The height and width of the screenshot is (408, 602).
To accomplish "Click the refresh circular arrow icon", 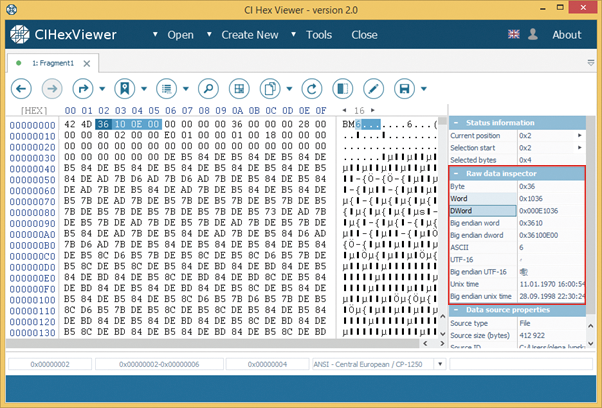I will point(312,89).
